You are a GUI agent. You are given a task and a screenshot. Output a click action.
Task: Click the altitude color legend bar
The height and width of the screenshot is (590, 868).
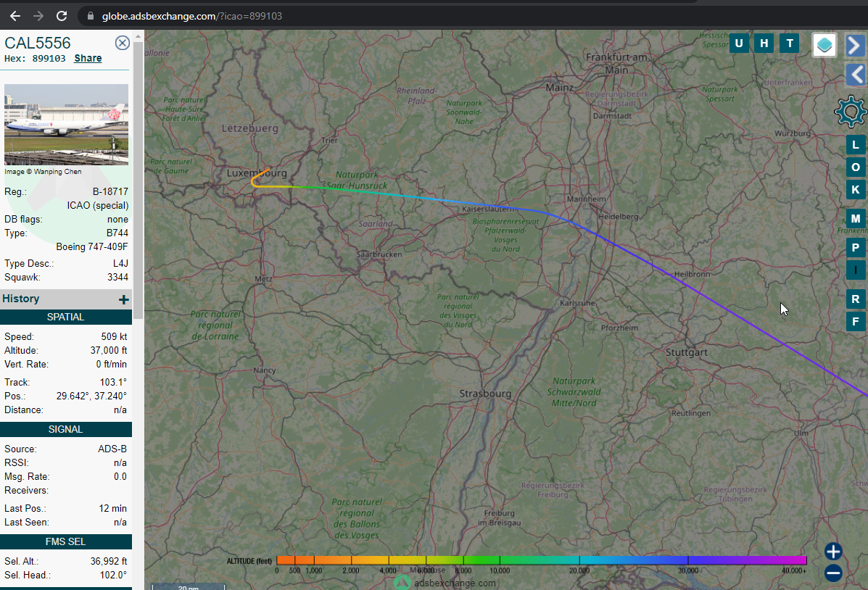pos(542,560)
